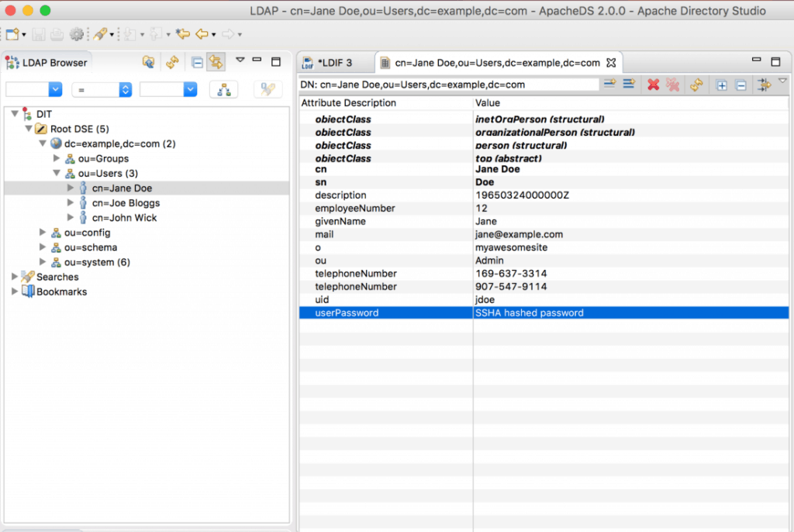
Task: Delete selected value with red X icon
Action: click(x=653, y=85)
